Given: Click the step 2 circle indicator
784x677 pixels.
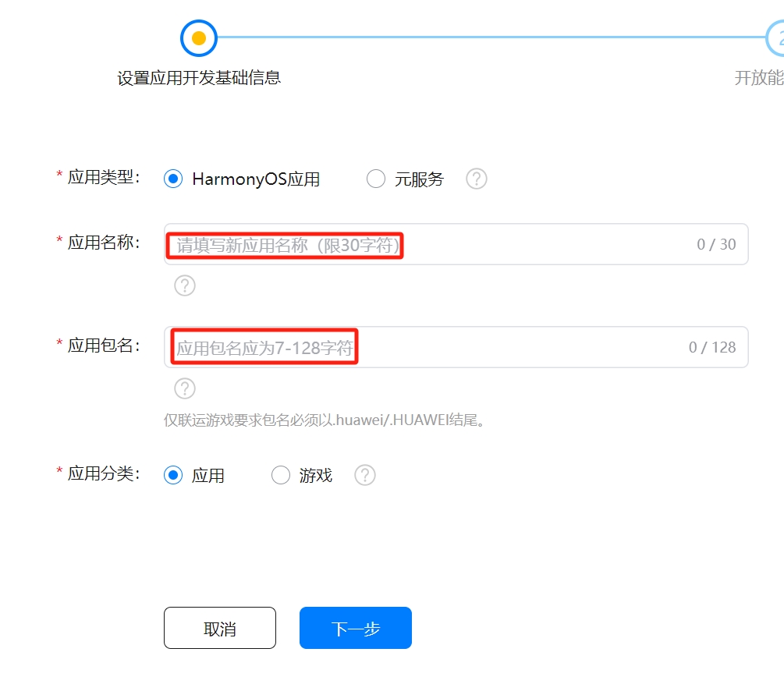Looking at the screenshot, I should [777, 37].
